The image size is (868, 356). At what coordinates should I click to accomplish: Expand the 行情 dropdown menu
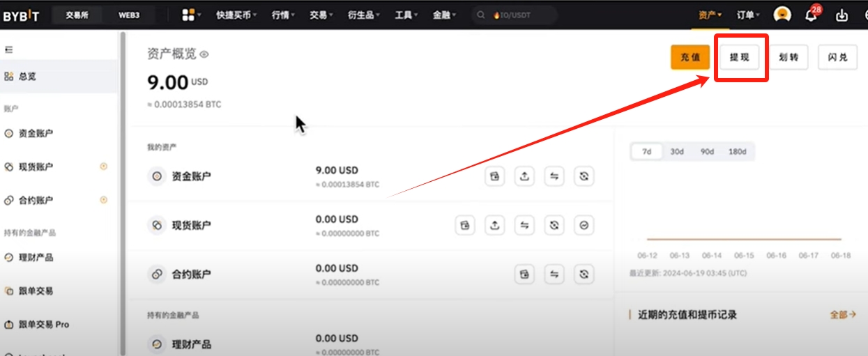282,15
